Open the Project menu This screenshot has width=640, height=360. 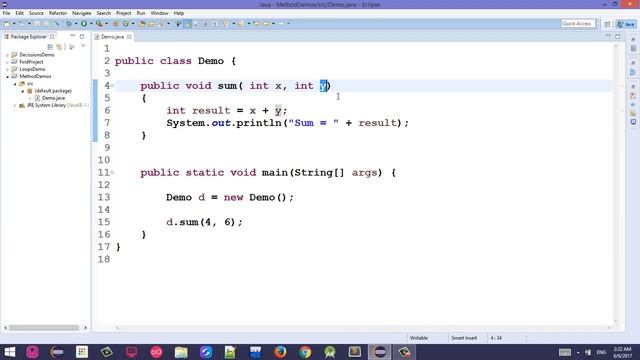[x=124, y=13]
